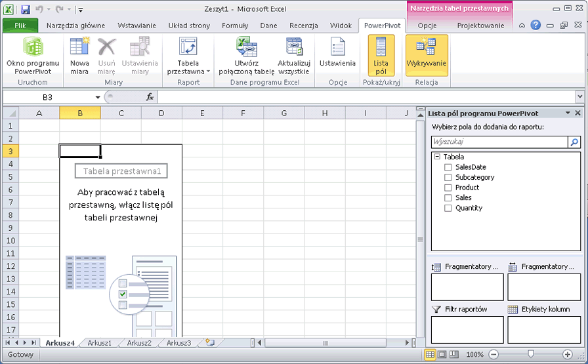Switch to Page Break Preview in status bar

coord(454,354)
